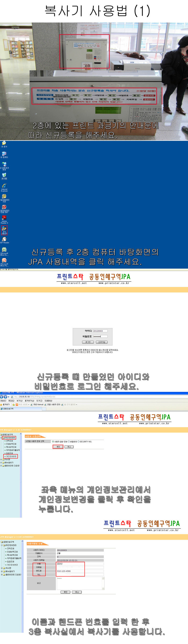Click the 연결 사용자 정의 favorites link

click(52, 404)
